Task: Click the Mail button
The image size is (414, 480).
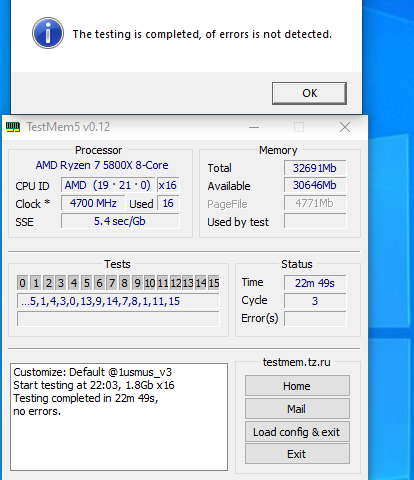Action: click(297, 409)
